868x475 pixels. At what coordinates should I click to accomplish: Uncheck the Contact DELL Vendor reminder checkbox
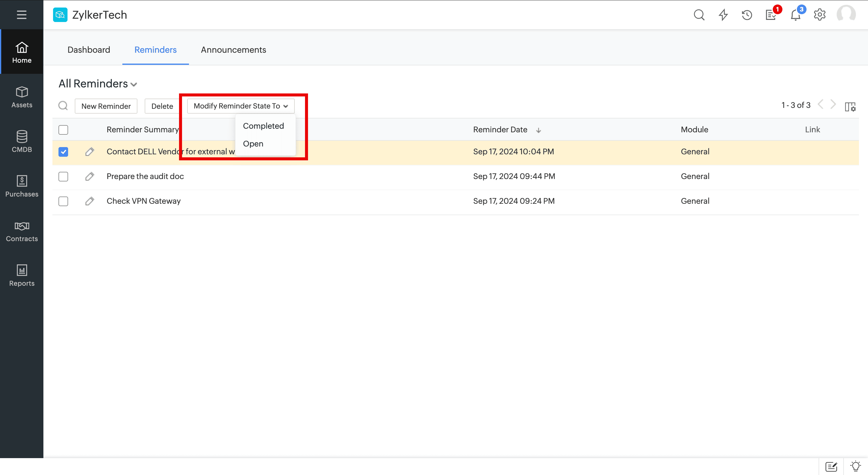pyautogui.click(x=63, y=152)
